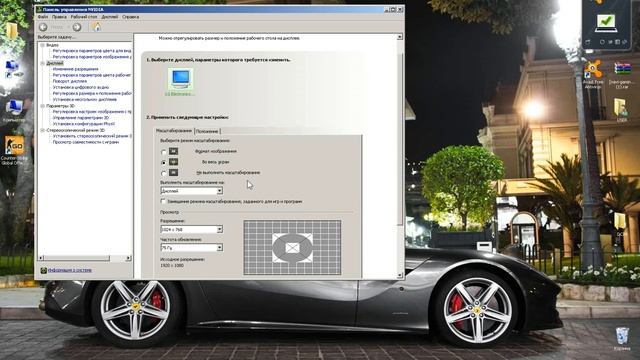Select the 'Формат изображения' radio button
The height and width of the screenshot is (360, 640).
tap(164, 152)
